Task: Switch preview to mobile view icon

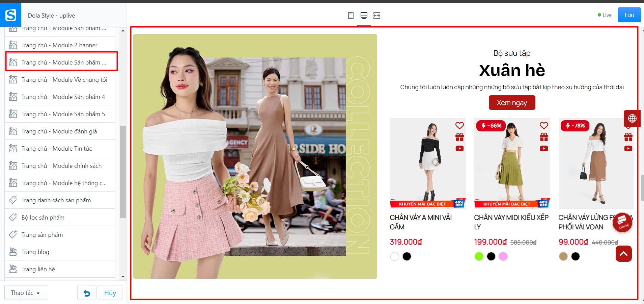Action: pyautogui.click(x=351, y=16)
